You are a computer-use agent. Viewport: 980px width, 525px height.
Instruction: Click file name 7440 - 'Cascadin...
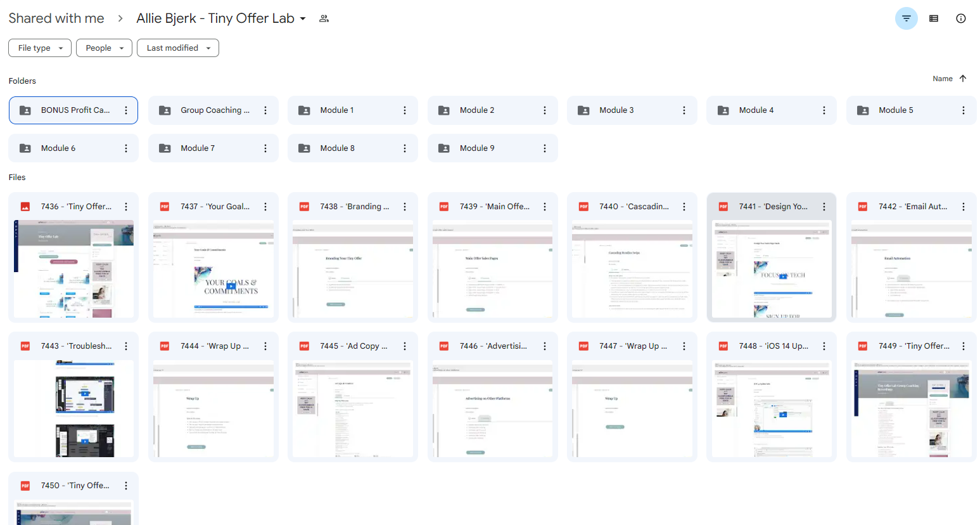634,207
